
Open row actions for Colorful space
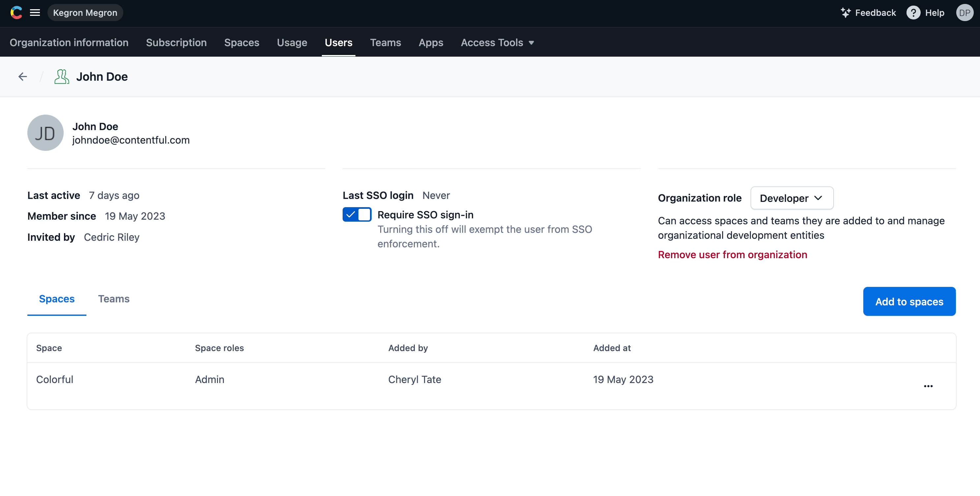(x=928, y=386)
